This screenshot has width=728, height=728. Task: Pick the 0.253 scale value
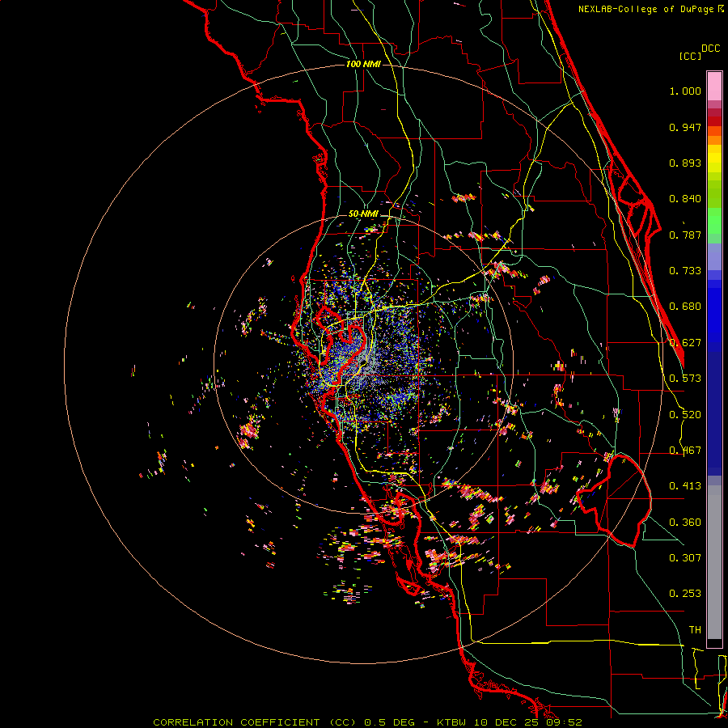684,594
